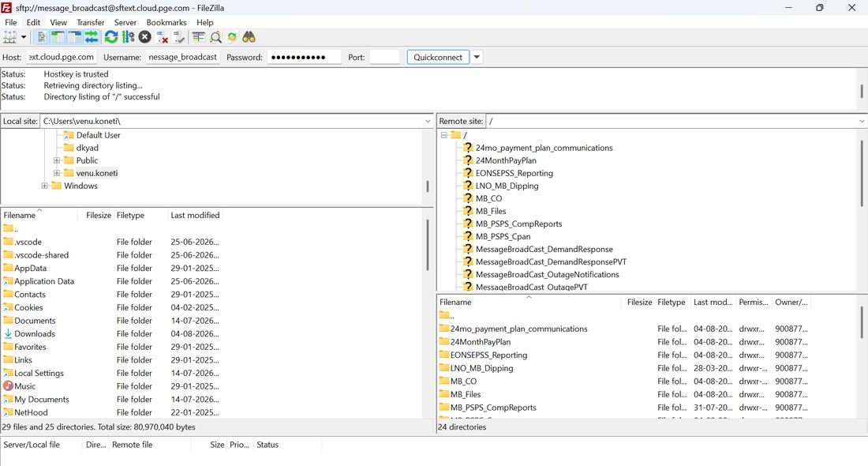Click the Password input field

[x=305, y=57]
